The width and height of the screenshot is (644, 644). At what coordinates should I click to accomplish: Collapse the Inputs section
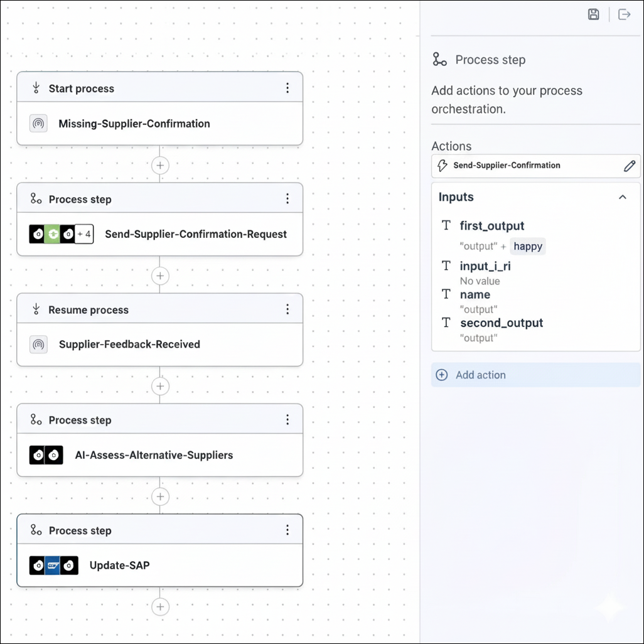[623, 196]
